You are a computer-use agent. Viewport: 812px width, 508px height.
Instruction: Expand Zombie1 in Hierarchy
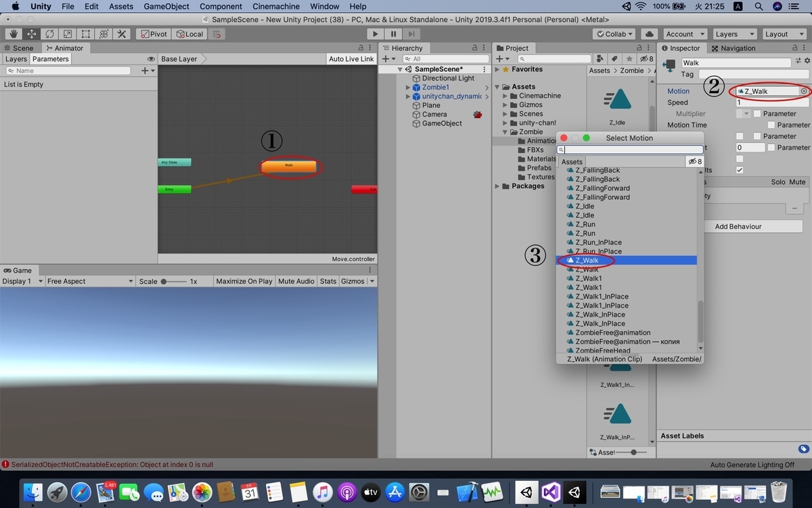(408, 87)
